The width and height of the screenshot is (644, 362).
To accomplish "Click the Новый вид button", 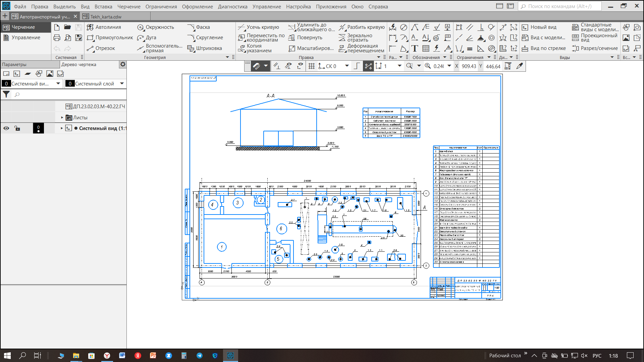I will click(x=539, y=27).
